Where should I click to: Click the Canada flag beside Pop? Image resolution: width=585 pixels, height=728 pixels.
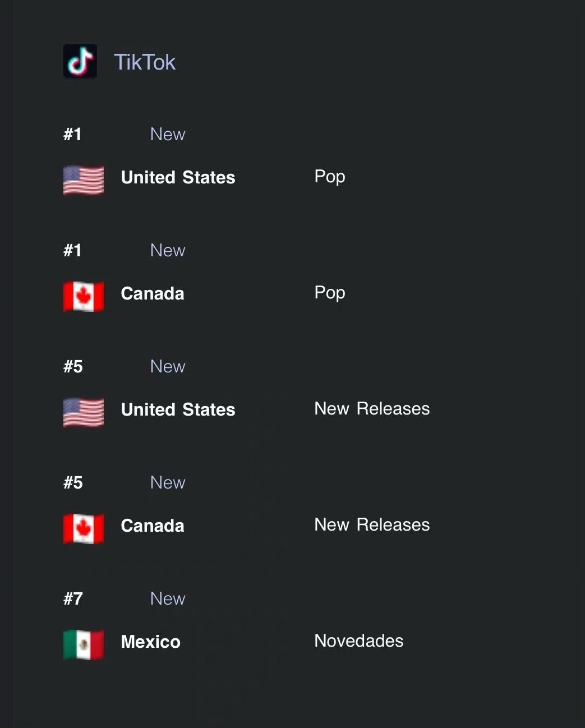tap(84, 297)
